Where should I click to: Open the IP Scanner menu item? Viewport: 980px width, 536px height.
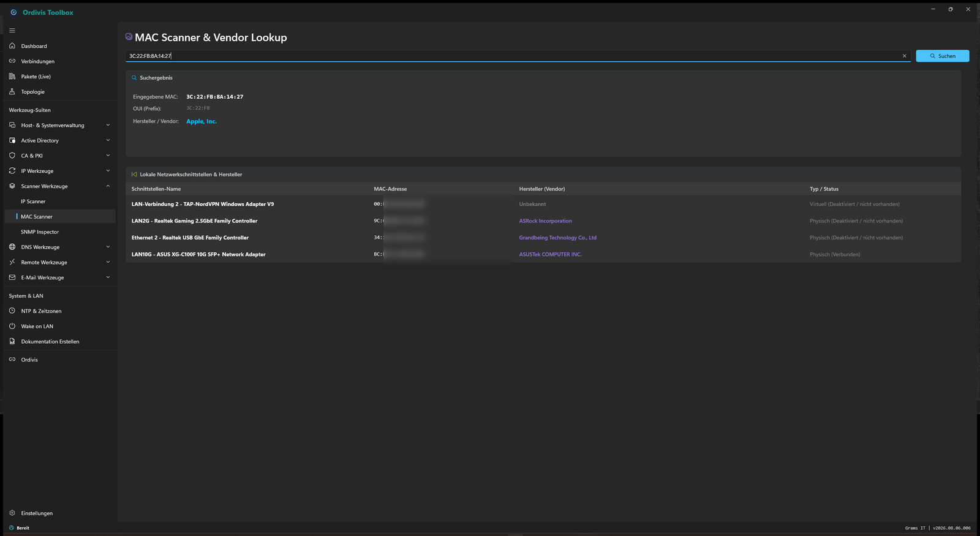(x=60, y=202)
